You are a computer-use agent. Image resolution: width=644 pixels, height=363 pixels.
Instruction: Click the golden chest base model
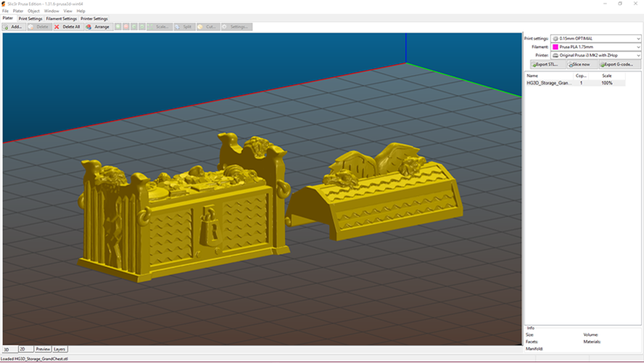185,208
